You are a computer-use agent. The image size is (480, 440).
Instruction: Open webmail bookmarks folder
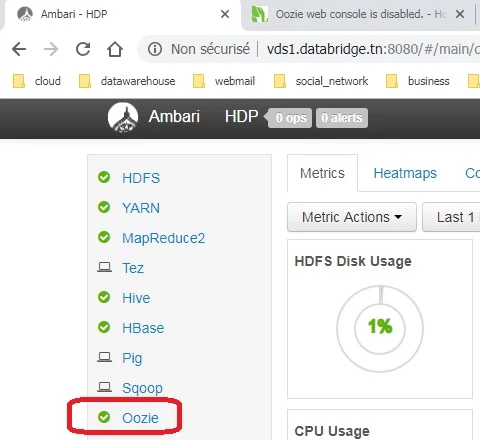pyautogui.click(x=224, y=81)
